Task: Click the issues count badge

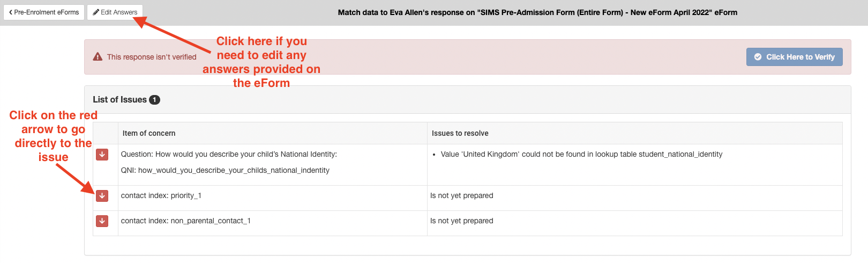Action: coord(154,100)
